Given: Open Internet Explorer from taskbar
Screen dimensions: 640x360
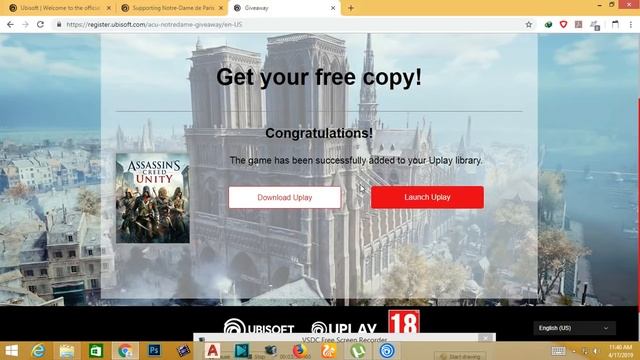Looking at the screenshot, I should click(x=39, y=351).
